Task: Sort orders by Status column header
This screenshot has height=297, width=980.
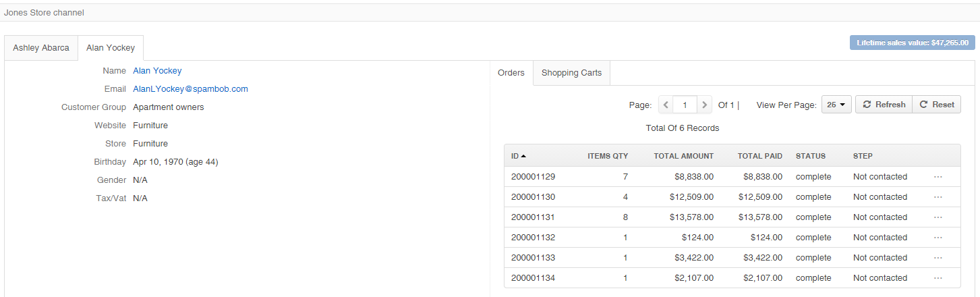Action: click(811, 156)
